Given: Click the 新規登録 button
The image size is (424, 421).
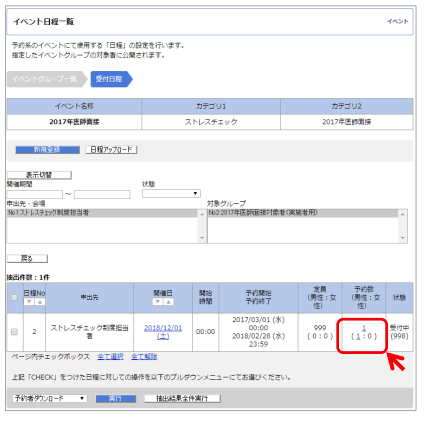Looking at the screenshot, I should [x=47, y=150].
